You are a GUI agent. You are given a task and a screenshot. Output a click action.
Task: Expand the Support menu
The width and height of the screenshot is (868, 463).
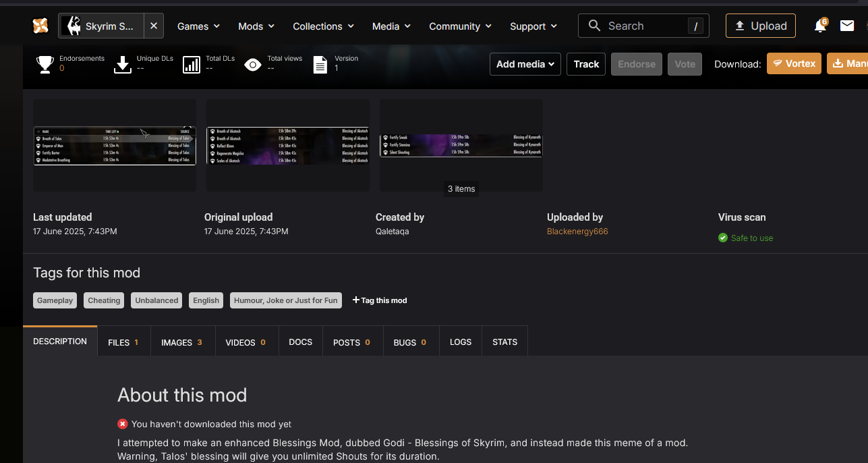click(533, 26)
